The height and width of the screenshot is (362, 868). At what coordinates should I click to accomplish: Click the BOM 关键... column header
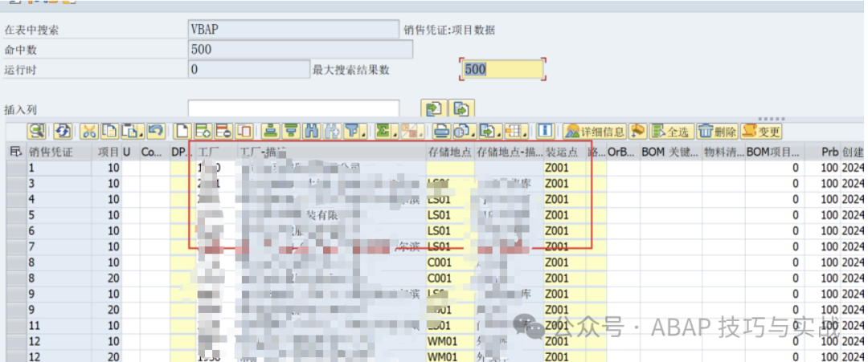pos(670,152)
